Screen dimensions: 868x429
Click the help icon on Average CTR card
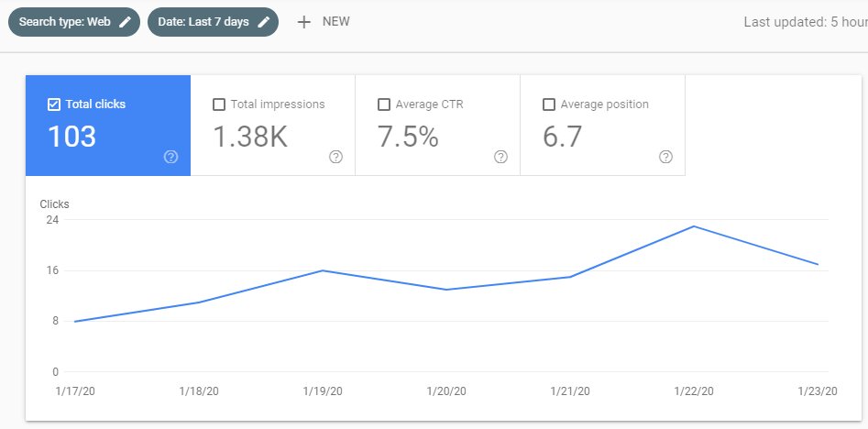click(500, 157)
